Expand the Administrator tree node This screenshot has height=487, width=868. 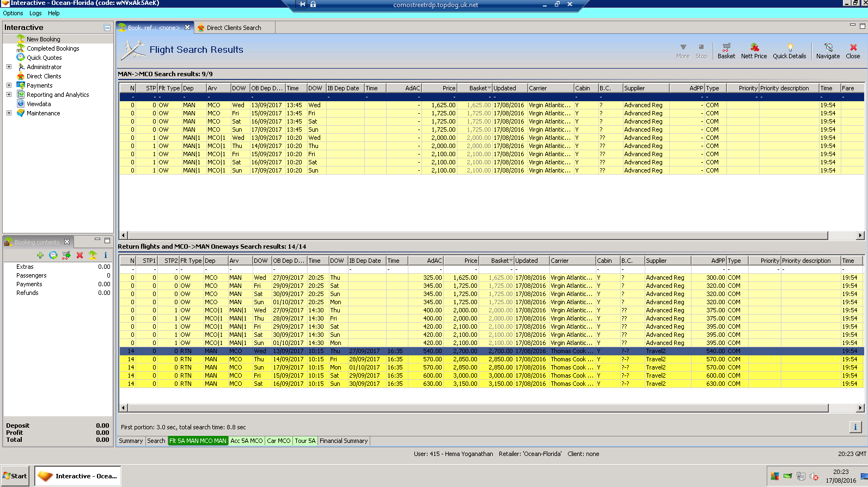[x=9, y=67]
